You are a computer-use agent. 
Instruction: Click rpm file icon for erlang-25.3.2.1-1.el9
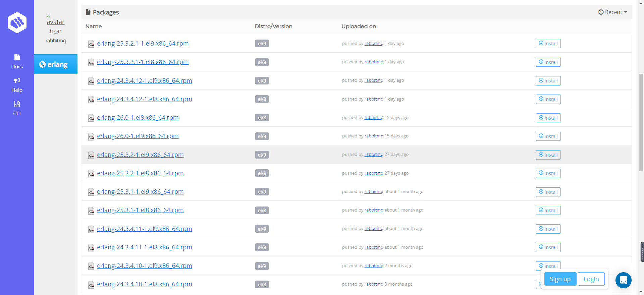pos(91,44)
